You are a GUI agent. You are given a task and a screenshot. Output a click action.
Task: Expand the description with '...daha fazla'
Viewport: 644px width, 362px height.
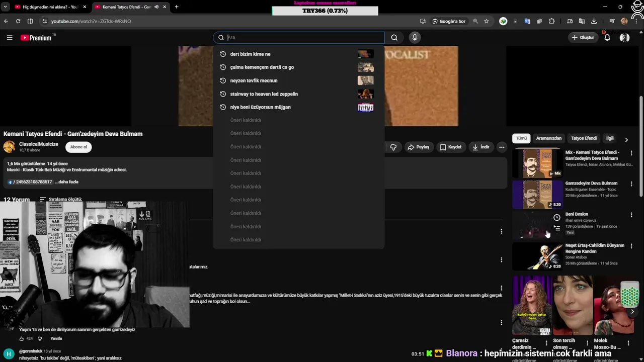coord(67,182)
